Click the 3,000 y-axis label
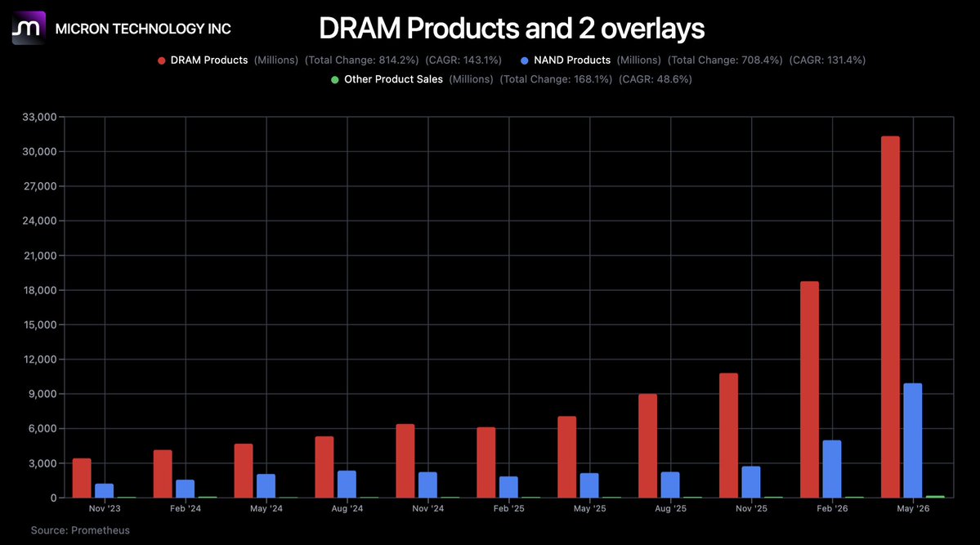This screenshot has height=545, width=980. [x=42, y=463]
